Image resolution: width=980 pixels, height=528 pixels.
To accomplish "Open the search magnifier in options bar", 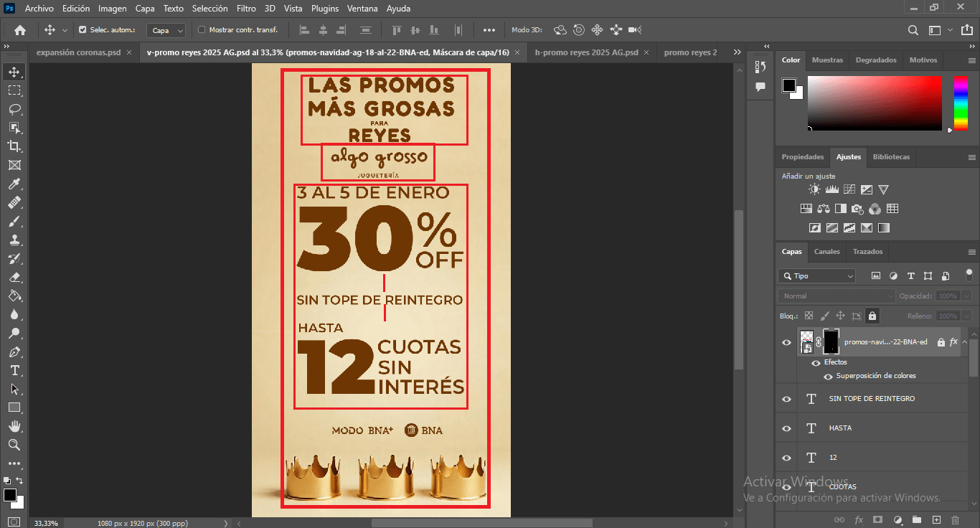I will coord(913,30).
